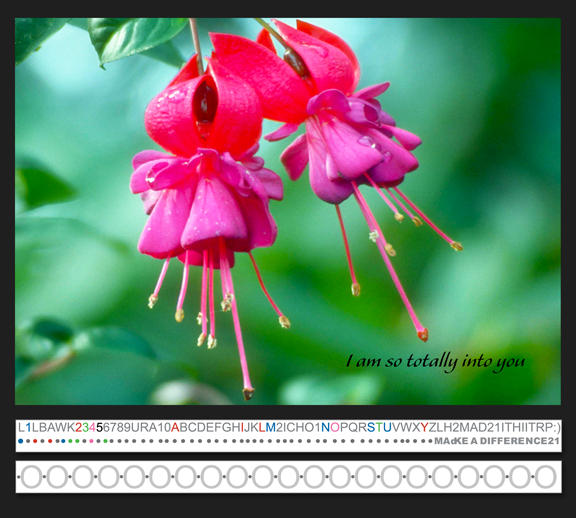Click the first red dot in dot row

35,441
